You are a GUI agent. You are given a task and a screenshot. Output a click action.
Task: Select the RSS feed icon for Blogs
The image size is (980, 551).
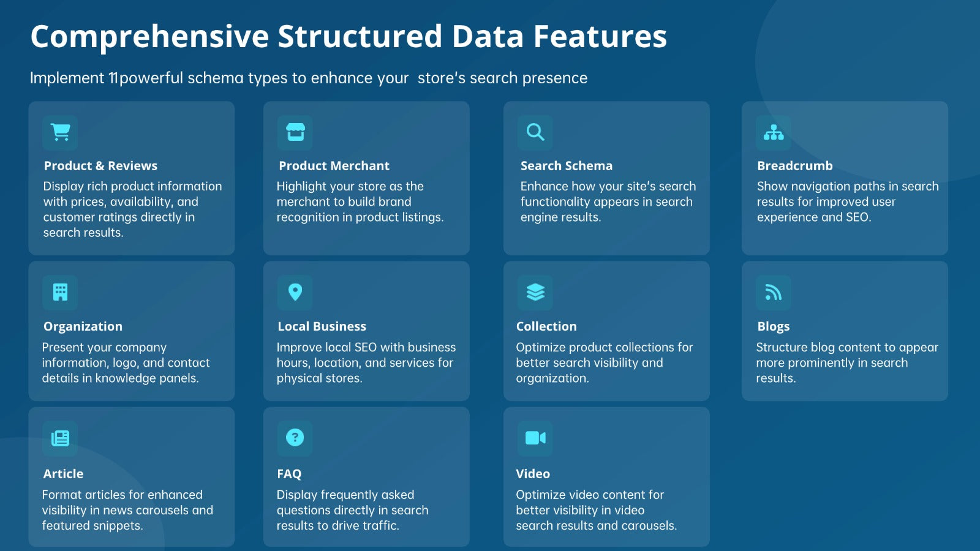coord(773,292)
